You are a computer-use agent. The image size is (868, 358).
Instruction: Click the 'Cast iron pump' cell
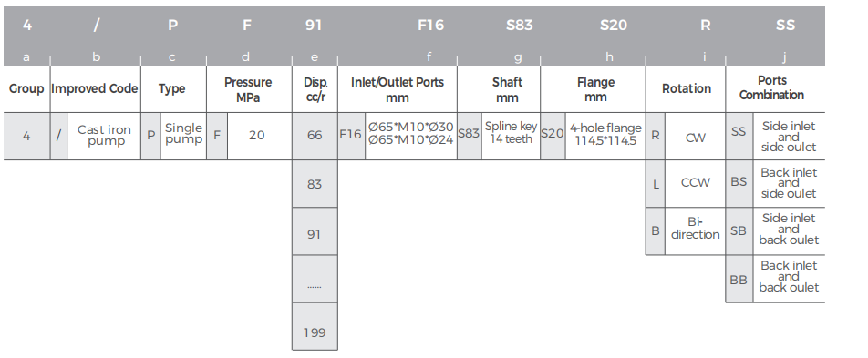point(104,136)
